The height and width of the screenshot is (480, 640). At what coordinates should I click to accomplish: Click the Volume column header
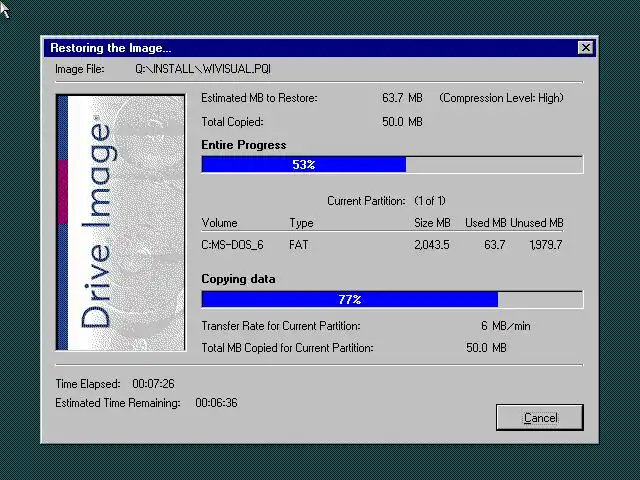219,223
